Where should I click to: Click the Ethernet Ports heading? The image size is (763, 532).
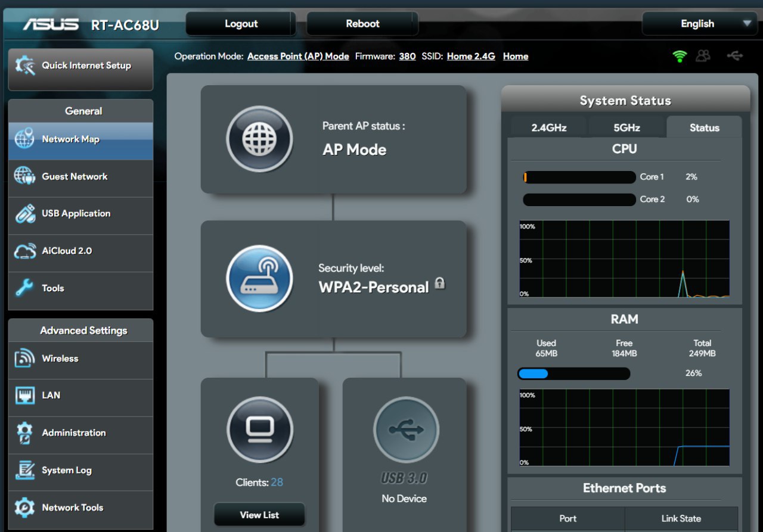[x=625, y=489]
